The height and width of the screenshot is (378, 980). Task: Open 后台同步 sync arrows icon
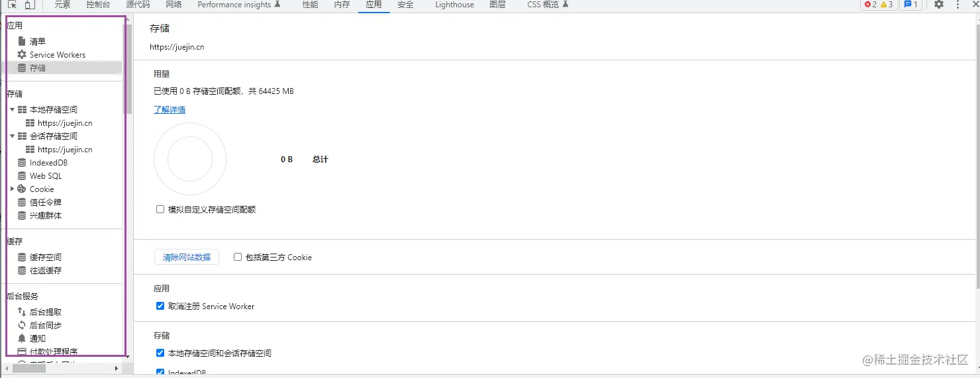coord(22,325)
